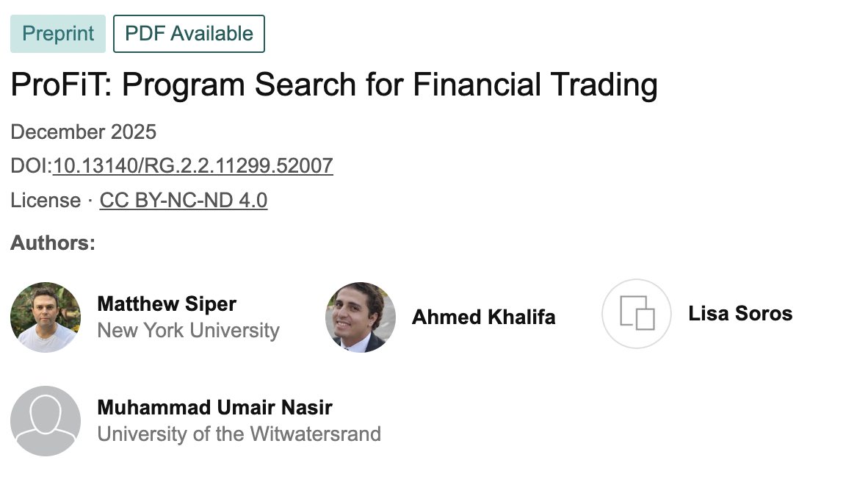Screen dimensions: 868x485
Task: Open the University of the Witwatersrand affiliation
Action: [239, 434]
